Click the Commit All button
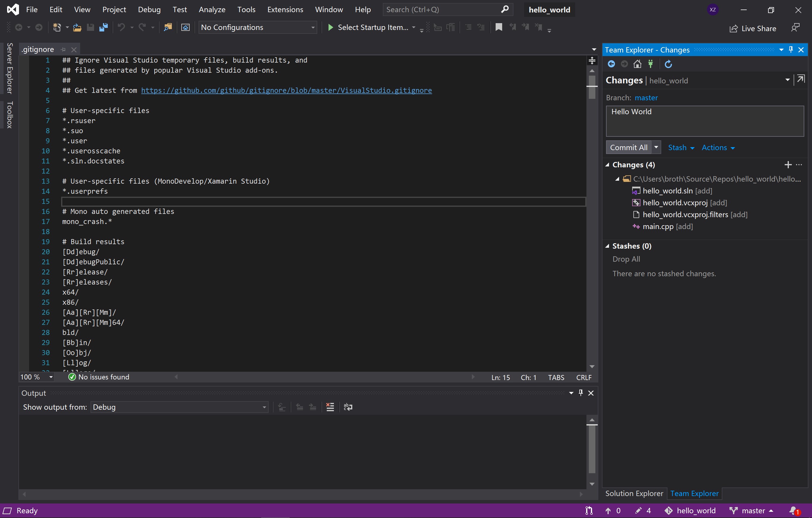The image size is (812, 518). pos(629,147)
